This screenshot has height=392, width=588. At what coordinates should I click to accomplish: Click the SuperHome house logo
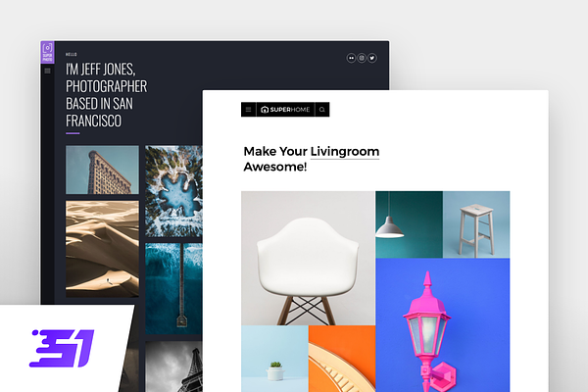pos(285,110)
